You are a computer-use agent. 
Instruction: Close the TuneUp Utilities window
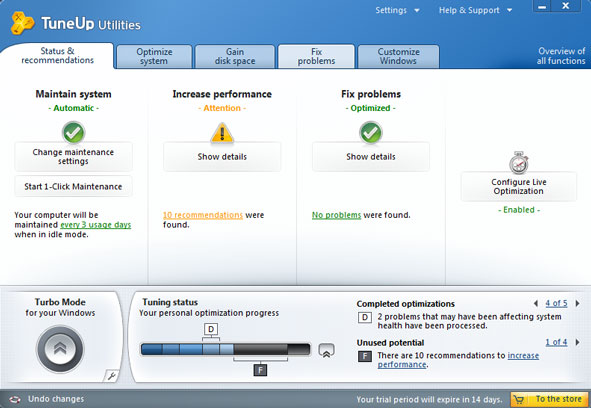565,6
